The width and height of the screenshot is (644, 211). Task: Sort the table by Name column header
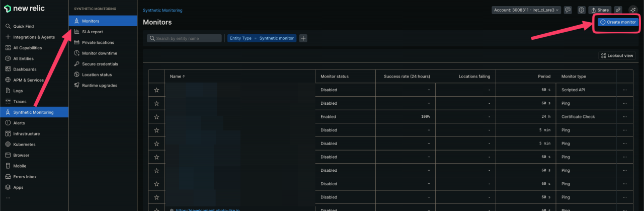pyautogui.click(x=178, y=77)
